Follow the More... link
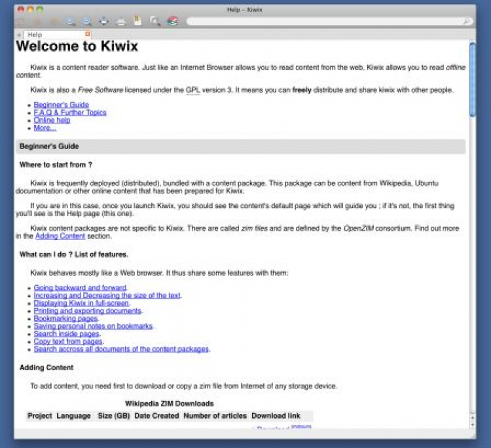This screenshot has height=448, width=491. click(x=45, y=128)
